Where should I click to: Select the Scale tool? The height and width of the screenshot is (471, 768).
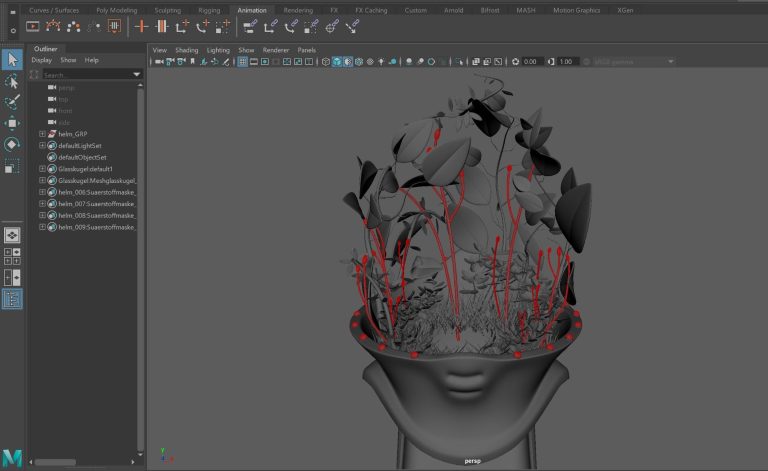click(12, 165)
